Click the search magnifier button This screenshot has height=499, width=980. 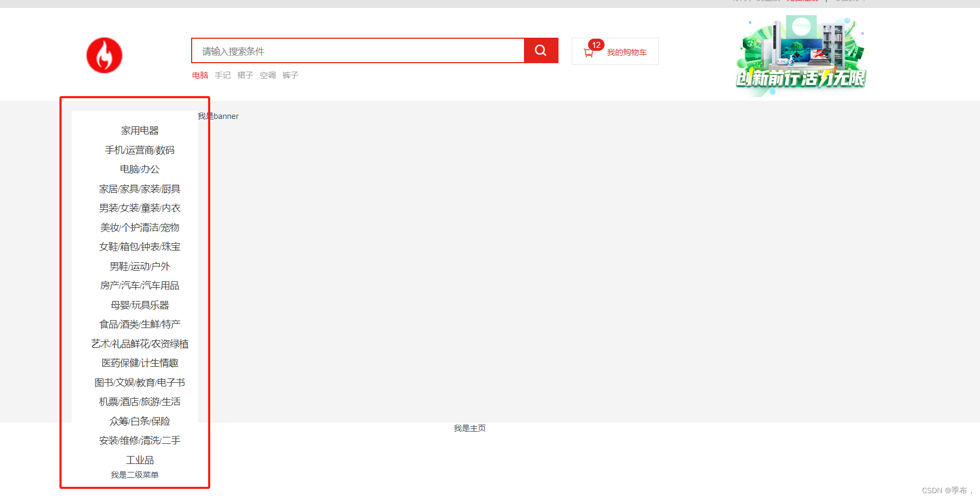541,50
